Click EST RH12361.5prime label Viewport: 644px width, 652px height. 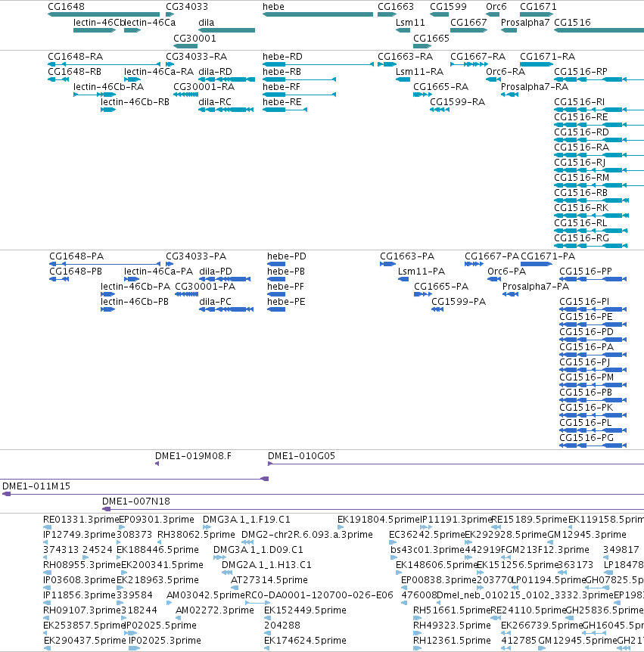pyautogui.click(x=452, y=641)
